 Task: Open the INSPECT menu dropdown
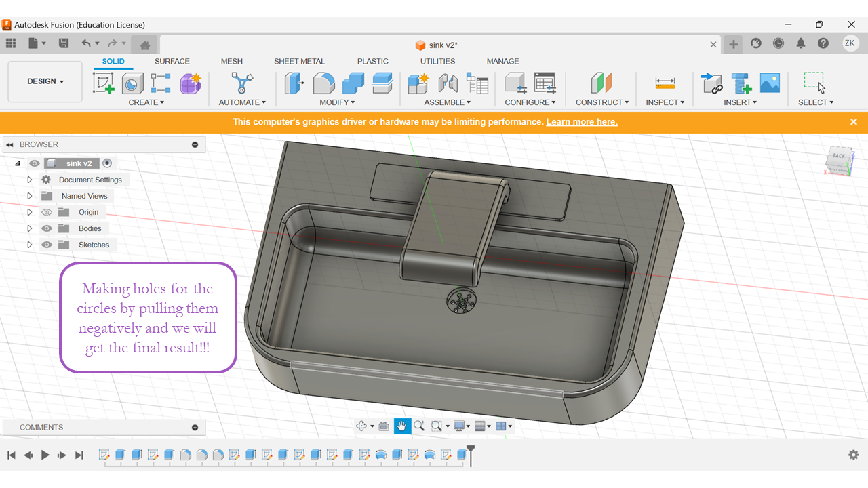[x=665, y=102]
